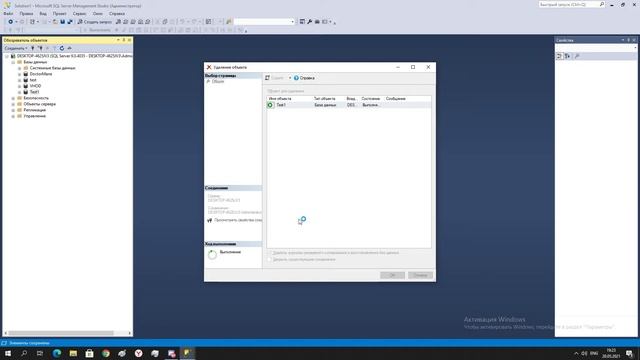Open the Правка menu
The image size is (640, 360).
pos(26,13)
